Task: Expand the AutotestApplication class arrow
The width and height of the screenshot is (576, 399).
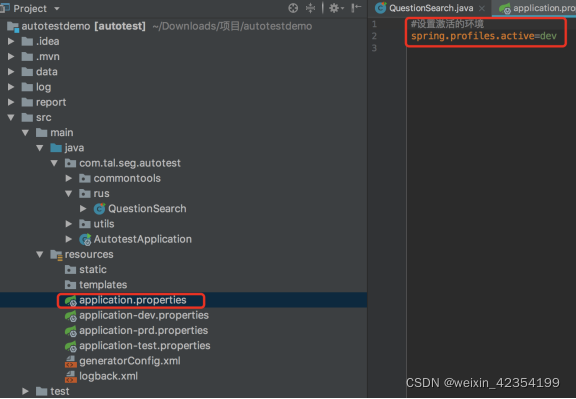Action: [69, 239]
